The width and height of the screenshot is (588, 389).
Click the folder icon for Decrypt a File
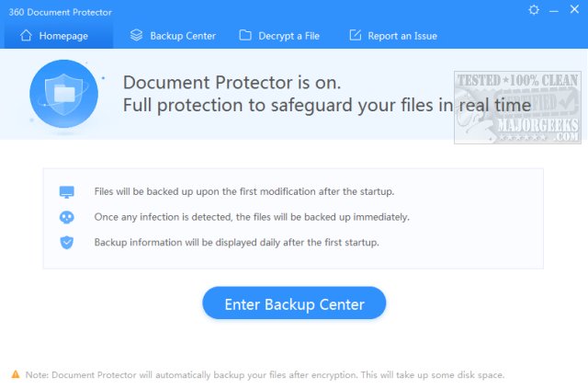pyautogui.click(x=245, y=36)
